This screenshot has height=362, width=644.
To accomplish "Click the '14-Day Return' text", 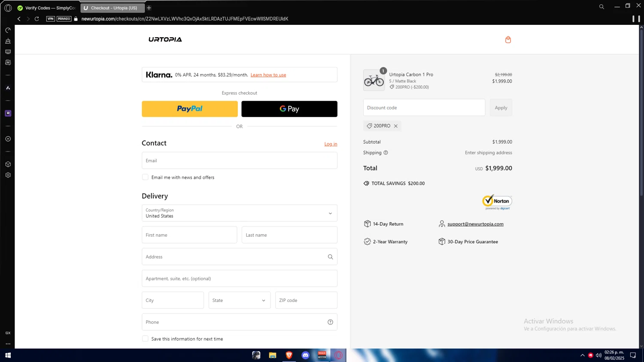I will click(x=388, y=224).
